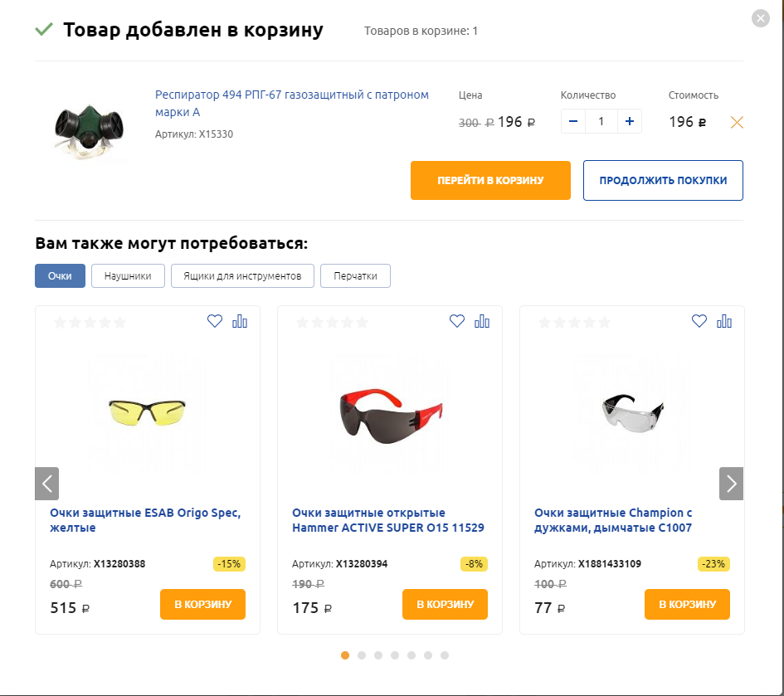
Task: Close the added-to-cart popup
Action: point(761,18)
